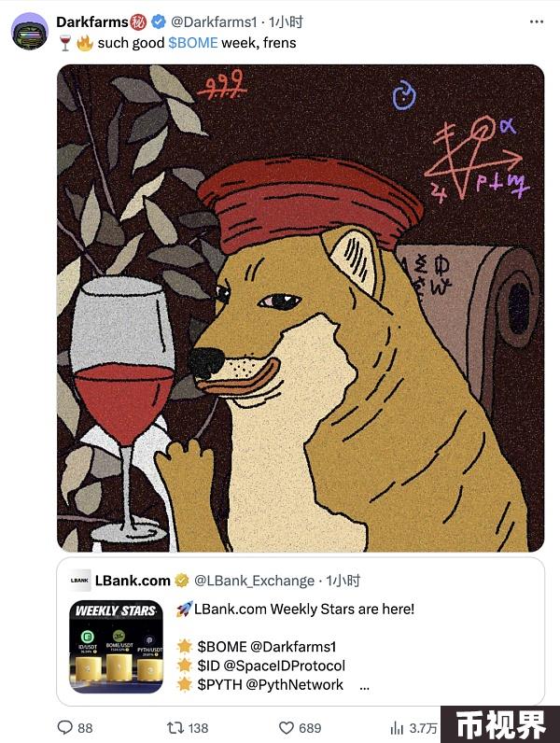Open the quoted tweet's 1小时 timestamp
Screen dimensions: 560x743
[343, 581]
